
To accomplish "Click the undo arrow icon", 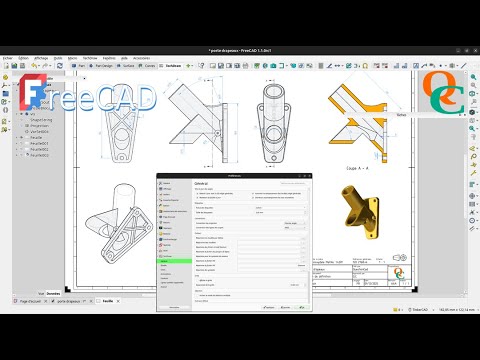I will (x=34, y=66).
